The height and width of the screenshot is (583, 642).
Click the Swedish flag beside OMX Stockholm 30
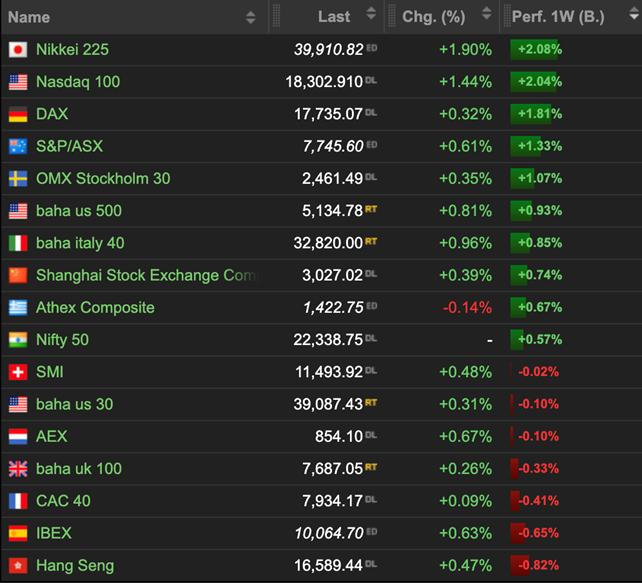pos(18,179)
